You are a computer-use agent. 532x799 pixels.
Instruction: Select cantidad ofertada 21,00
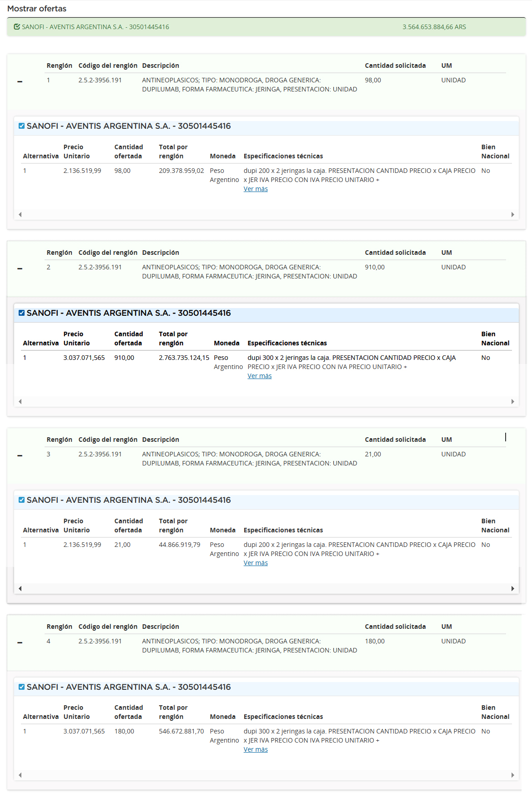(122, 545)
